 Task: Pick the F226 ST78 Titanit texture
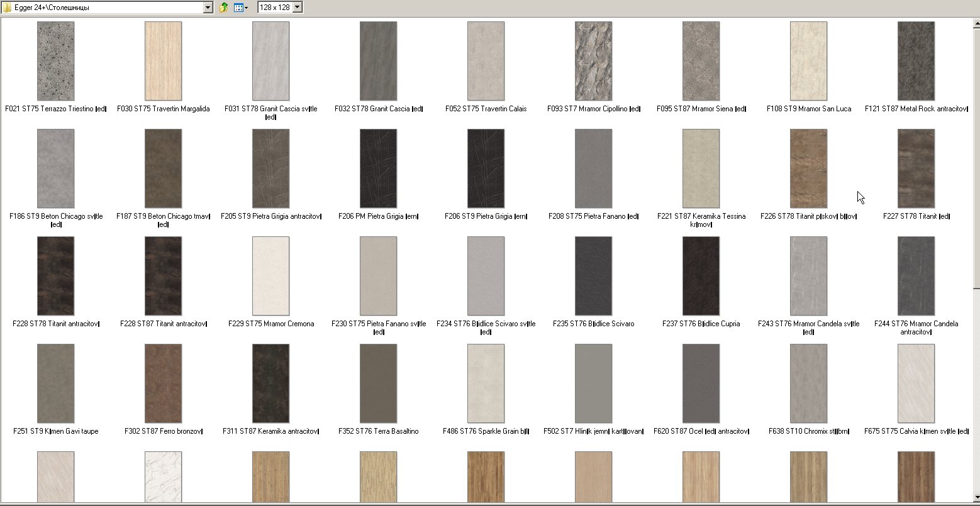[x=808, y=168]
